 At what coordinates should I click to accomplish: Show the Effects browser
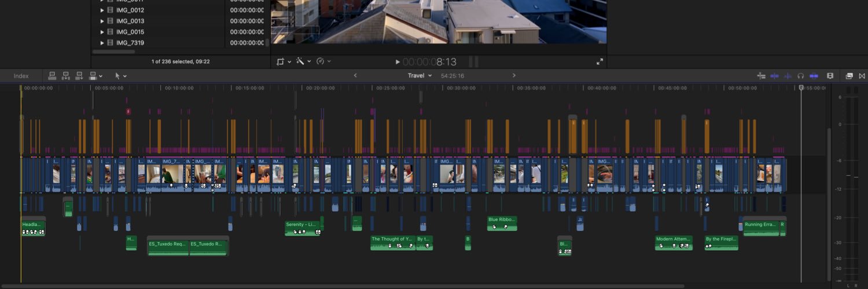point(849,76)
